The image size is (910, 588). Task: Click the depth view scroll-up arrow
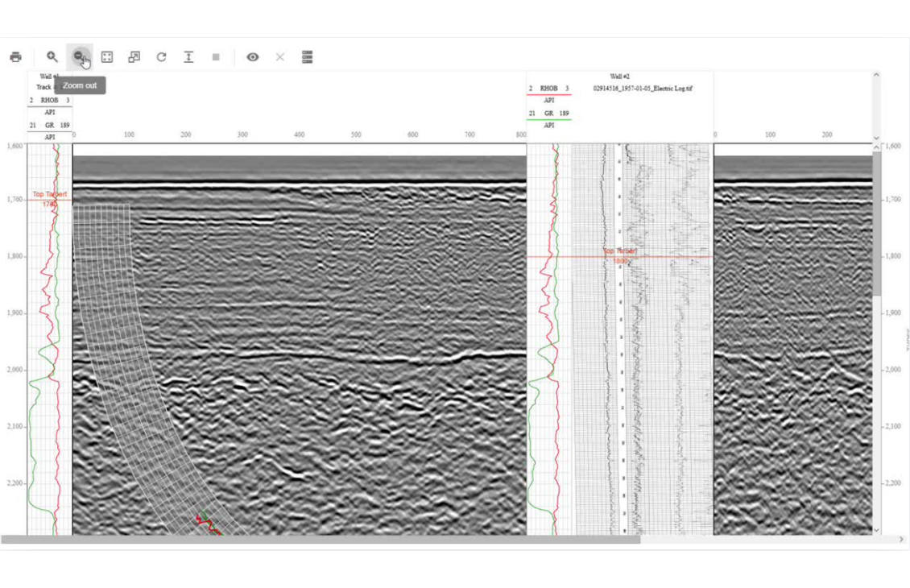click(x=876, y=148)
